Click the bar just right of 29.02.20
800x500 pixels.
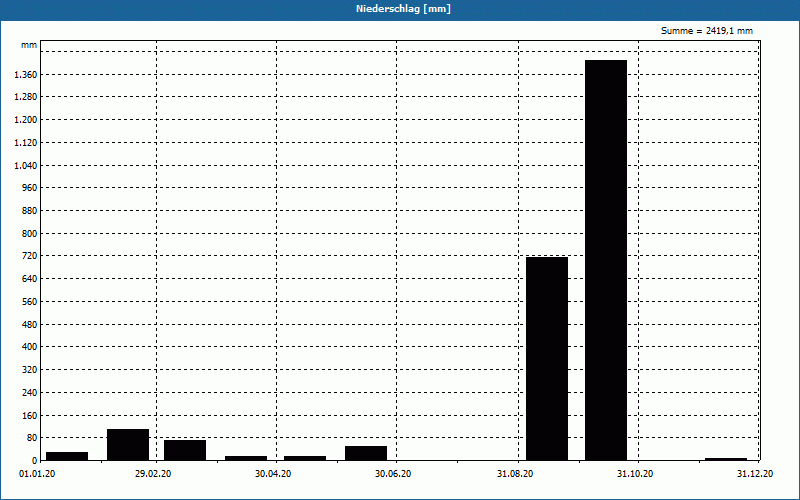[185, 450]
